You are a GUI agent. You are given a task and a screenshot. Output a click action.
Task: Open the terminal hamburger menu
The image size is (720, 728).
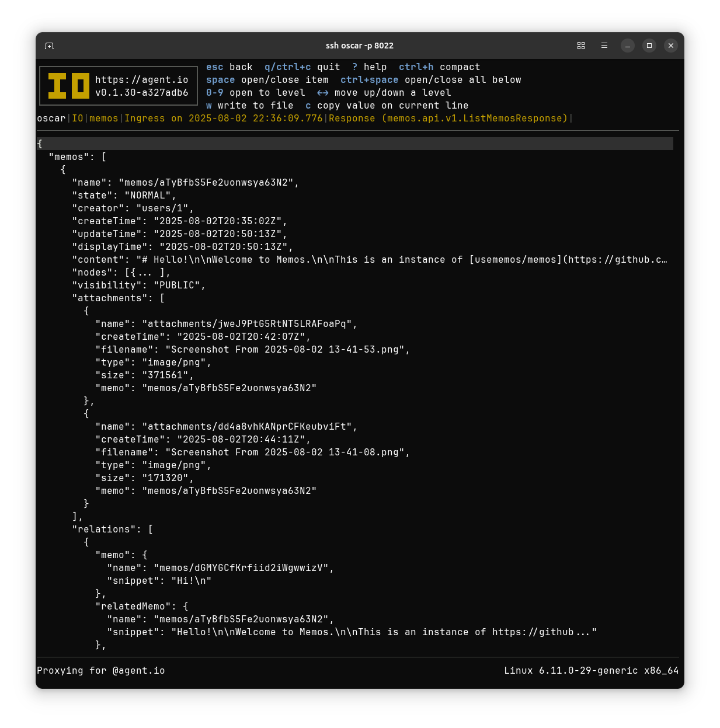point(604,46)
